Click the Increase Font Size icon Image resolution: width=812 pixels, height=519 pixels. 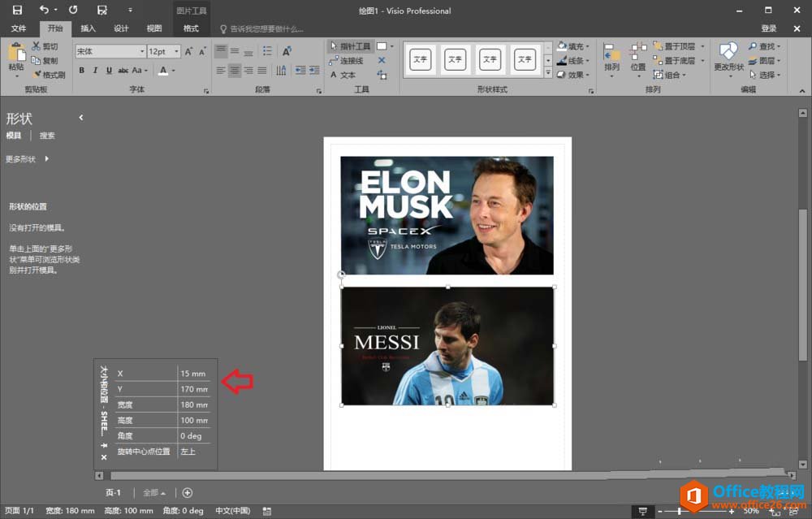tap(189, 51)
